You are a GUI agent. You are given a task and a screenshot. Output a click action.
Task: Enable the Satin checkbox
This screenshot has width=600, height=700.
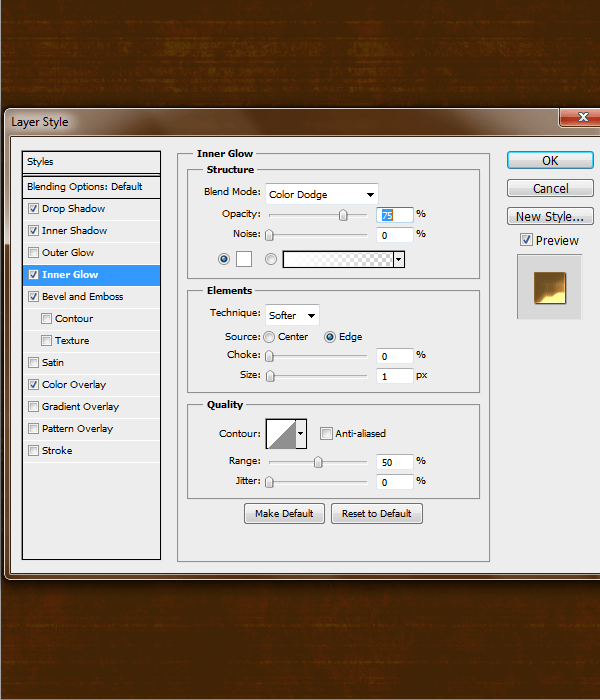coord(33,362)
